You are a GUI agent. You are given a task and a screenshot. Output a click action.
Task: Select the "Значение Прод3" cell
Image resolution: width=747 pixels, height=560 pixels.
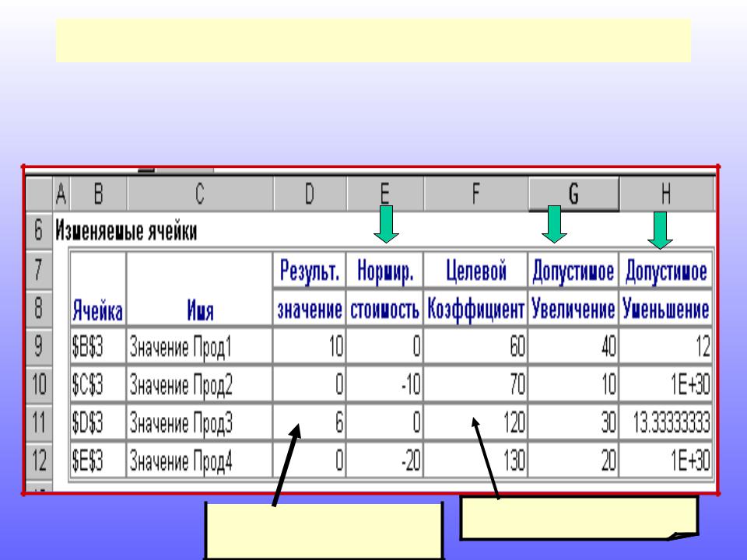[x=200, y=422]
